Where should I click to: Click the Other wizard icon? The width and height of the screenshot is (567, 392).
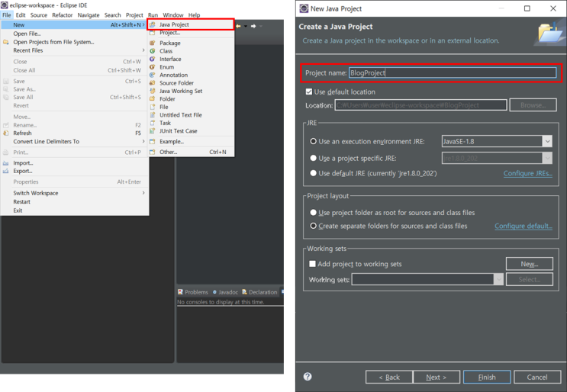[153, 152]
